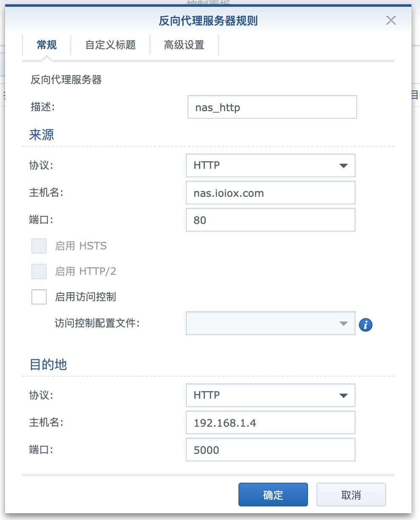Toggle the 启用 HTTP/2 checkbox

coord(39,271)
